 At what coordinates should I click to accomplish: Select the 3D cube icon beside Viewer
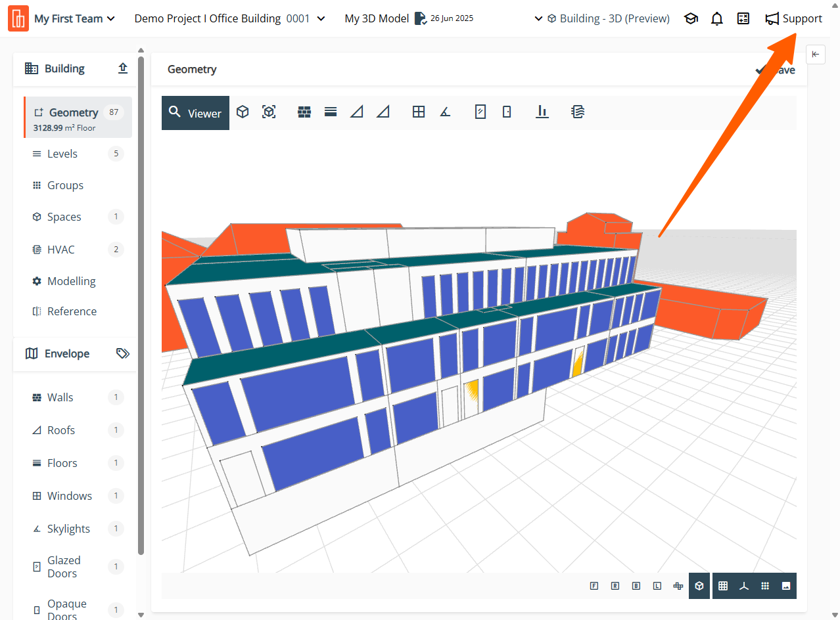pyautogui.click(x=243, y=112)
